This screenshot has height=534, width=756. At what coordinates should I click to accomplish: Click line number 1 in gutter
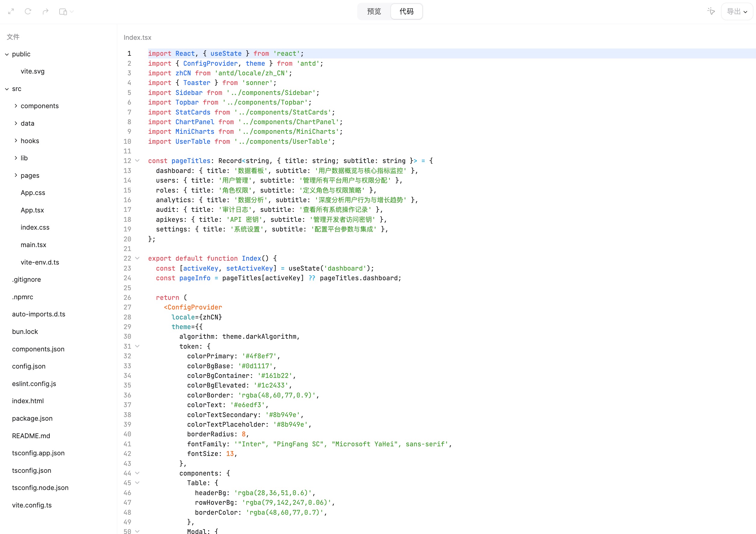(x=129, y=53)
